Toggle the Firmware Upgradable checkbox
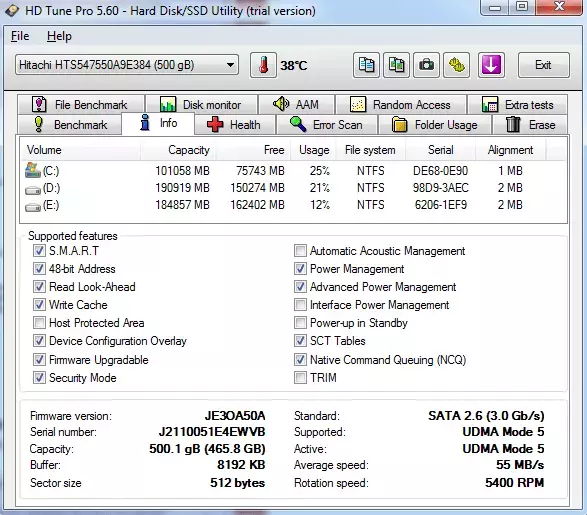The image size is (587, 515). (39, 359)
